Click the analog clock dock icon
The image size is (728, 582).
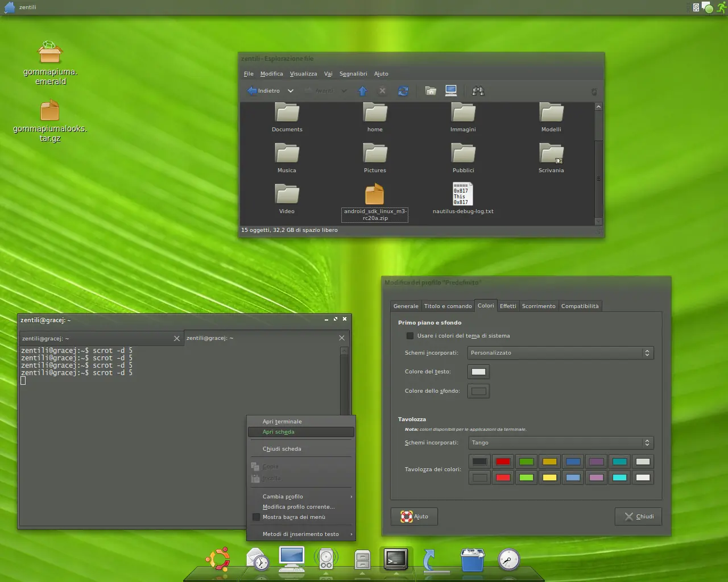click(509, 559)
